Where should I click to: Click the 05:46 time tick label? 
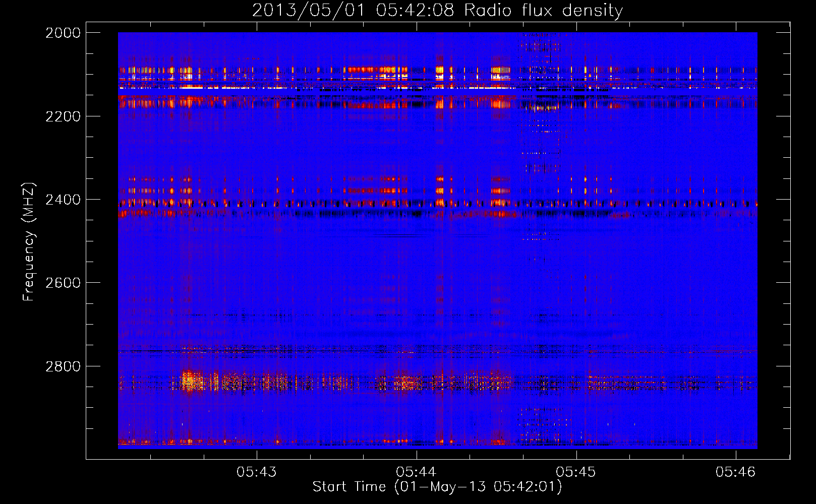(736, 472)
